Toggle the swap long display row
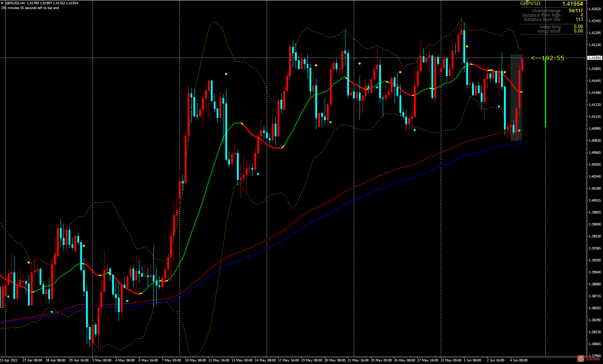 (550, 26)
